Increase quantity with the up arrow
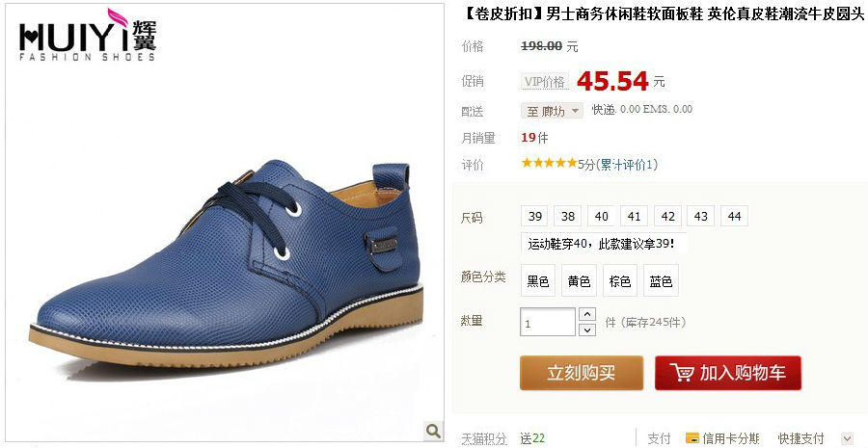Viewport: 868px width, 448px height. [586, 315]
